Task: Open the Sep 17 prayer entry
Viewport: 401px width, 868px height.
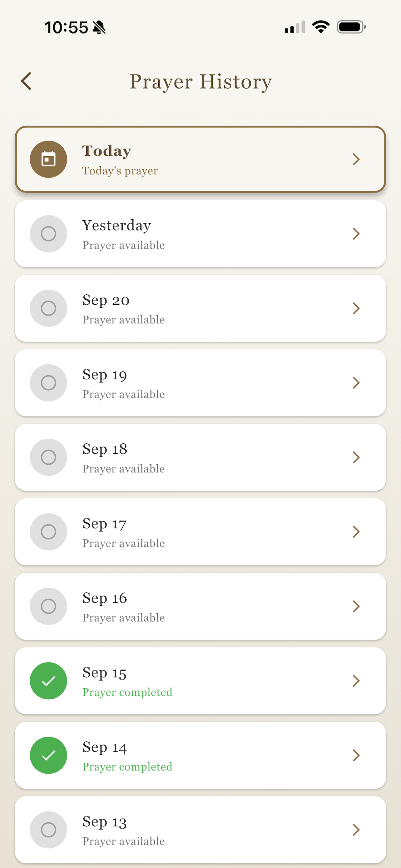Action: (200, 531)
